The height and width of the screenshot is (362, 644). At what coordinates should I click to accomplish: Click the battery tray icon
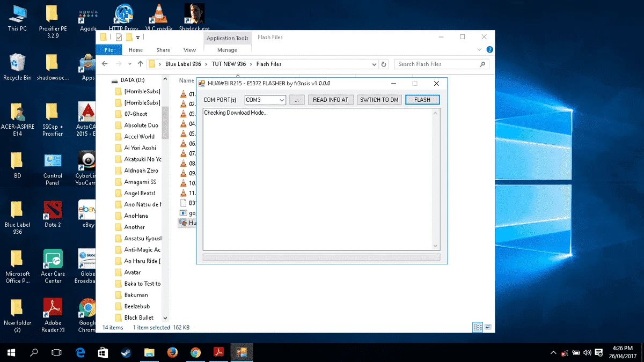pos(576,353)
